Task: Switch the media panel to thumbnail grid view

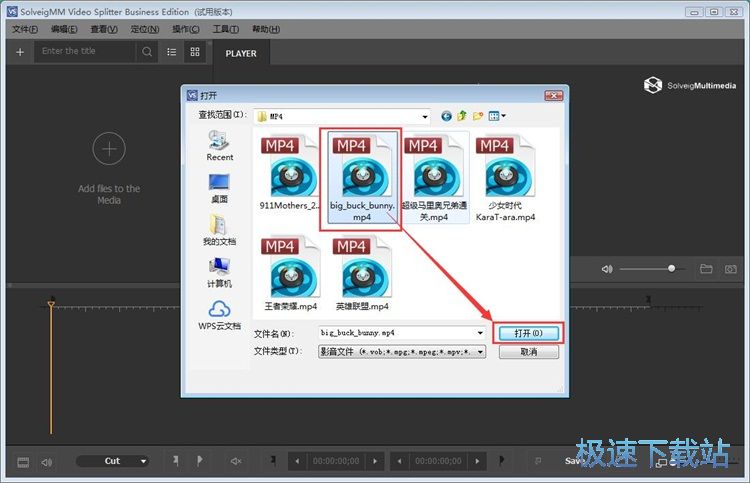Action: 194,52
